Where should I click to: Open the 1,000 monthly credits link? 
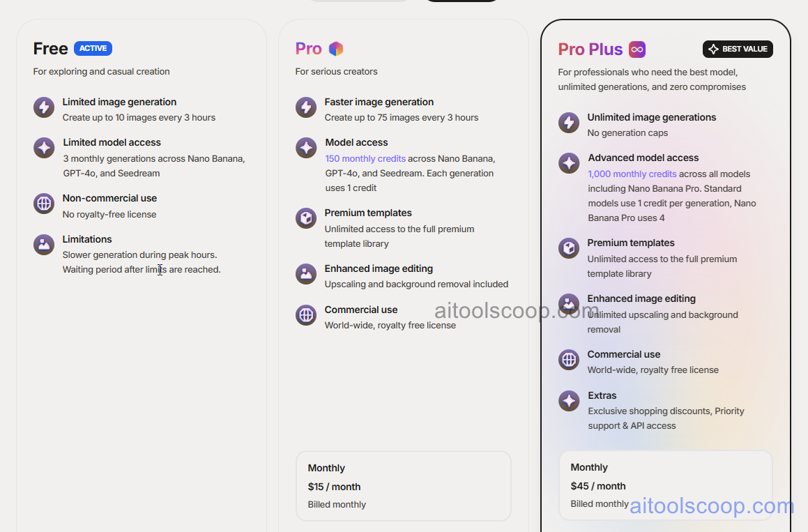click(632, 174)
